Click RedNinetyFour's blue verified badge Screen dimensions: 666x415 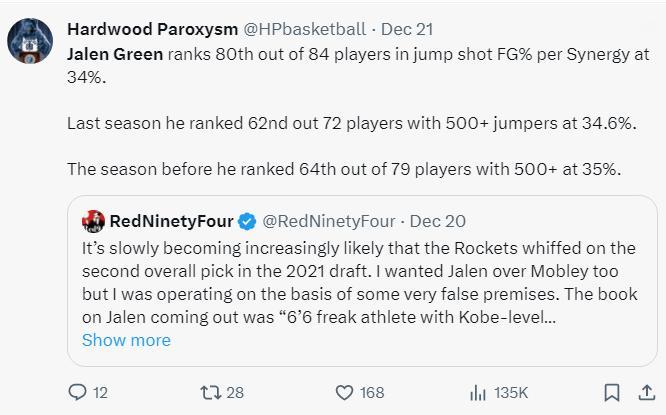point(249,220)
